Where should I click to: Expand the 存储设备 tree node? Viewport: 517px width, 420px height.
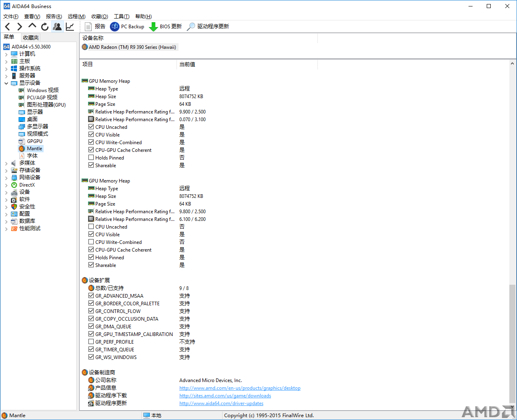[6, 170]
